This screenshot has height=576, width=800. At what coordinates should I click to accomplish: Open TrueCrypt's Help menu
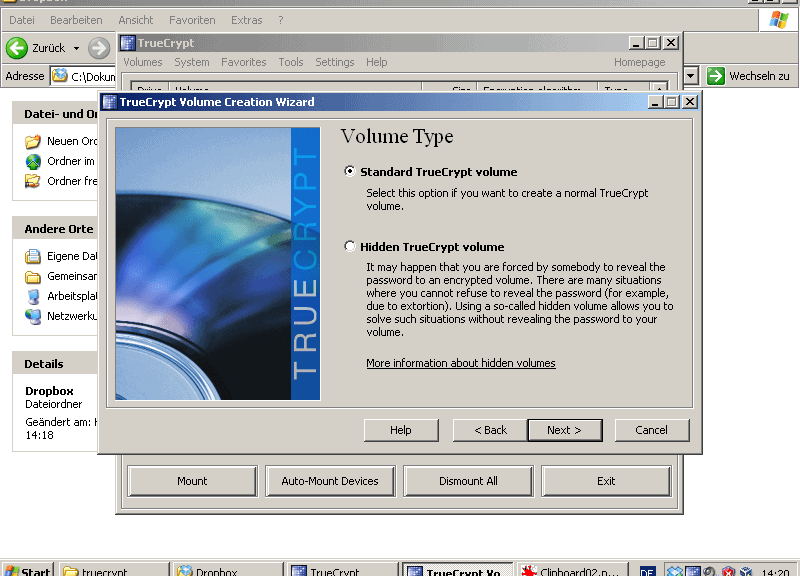click(x=377, y=62)
